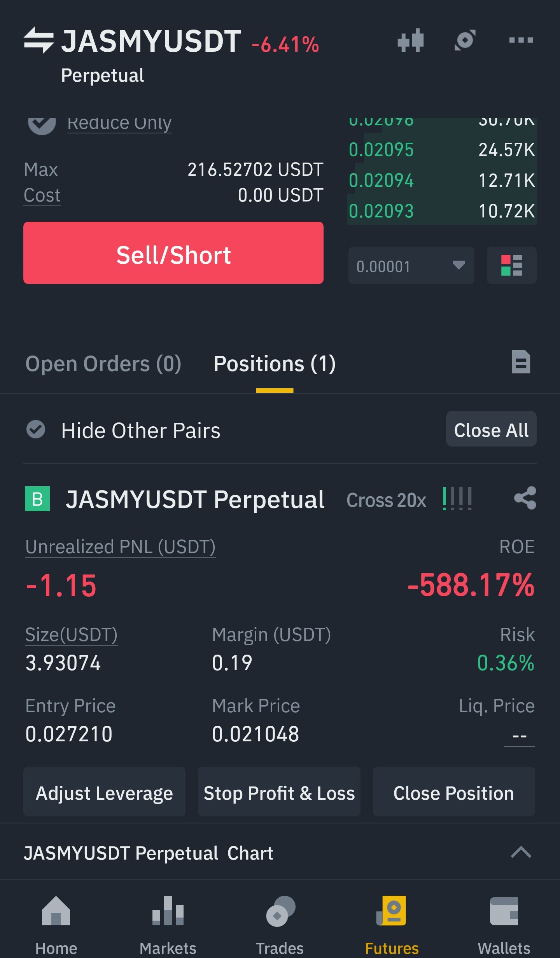
Task: Select the 0.02094 order book price row
Action: (442, 180)
